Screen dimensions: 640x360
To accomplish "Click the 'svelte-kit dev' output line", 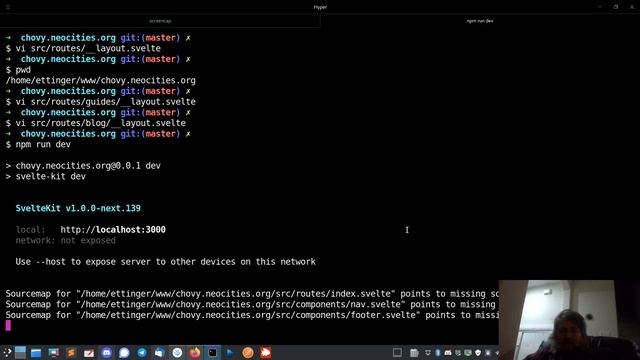I will (x=51, y=176).
